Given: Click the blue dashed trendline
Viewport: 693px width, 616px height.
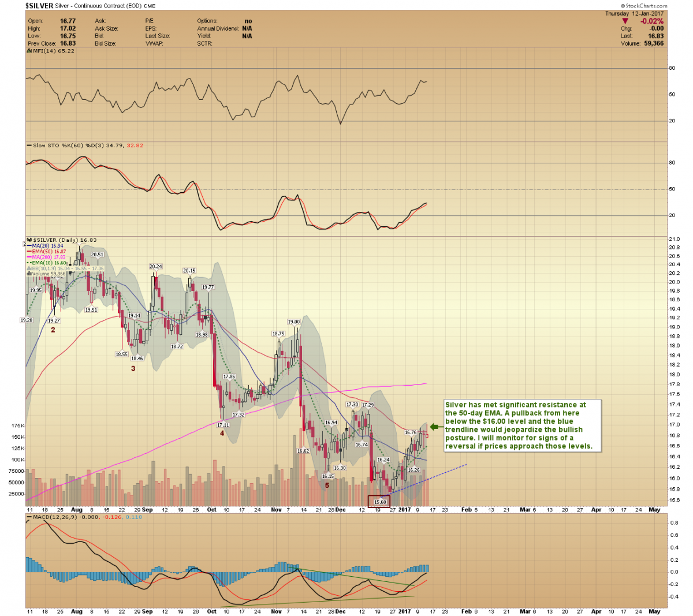Looking at the screenshot, I should tap(439, 474).
